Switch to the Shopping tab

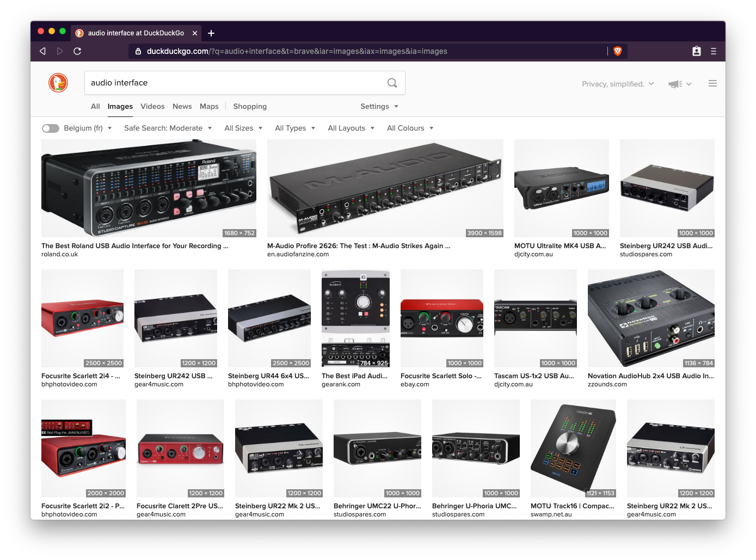point(250,107)
